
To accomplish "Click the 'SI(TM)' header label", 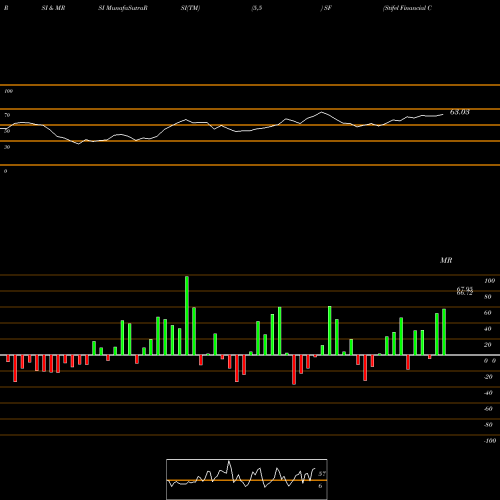I will [190, 8].
